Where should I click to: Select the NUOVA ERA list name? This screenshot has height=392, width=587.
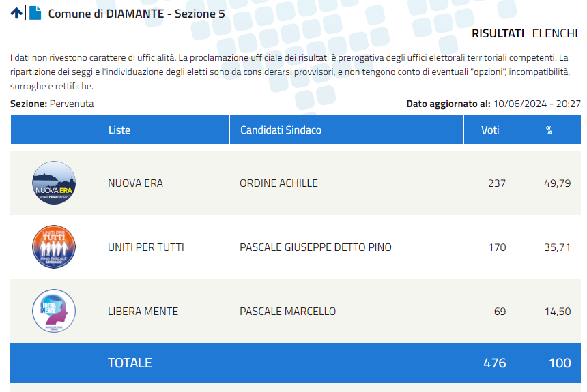click(x=136, y=183)
